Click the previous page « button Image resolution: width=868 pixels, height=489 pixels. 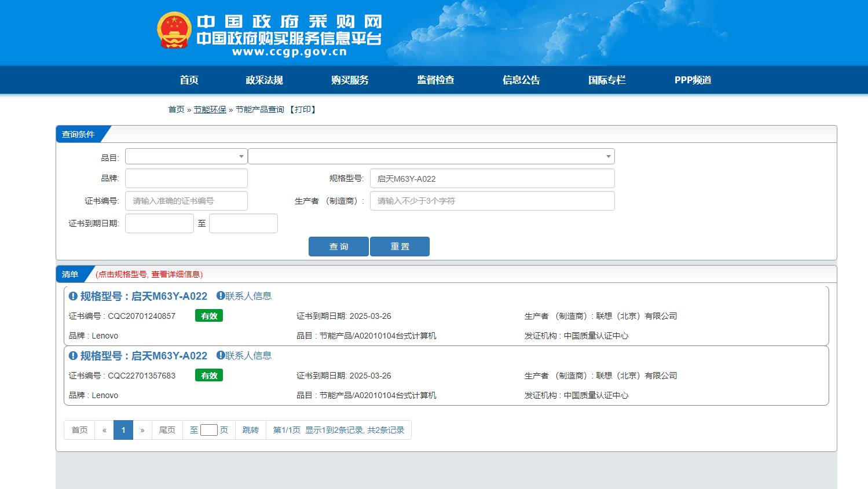click(104, 430)
